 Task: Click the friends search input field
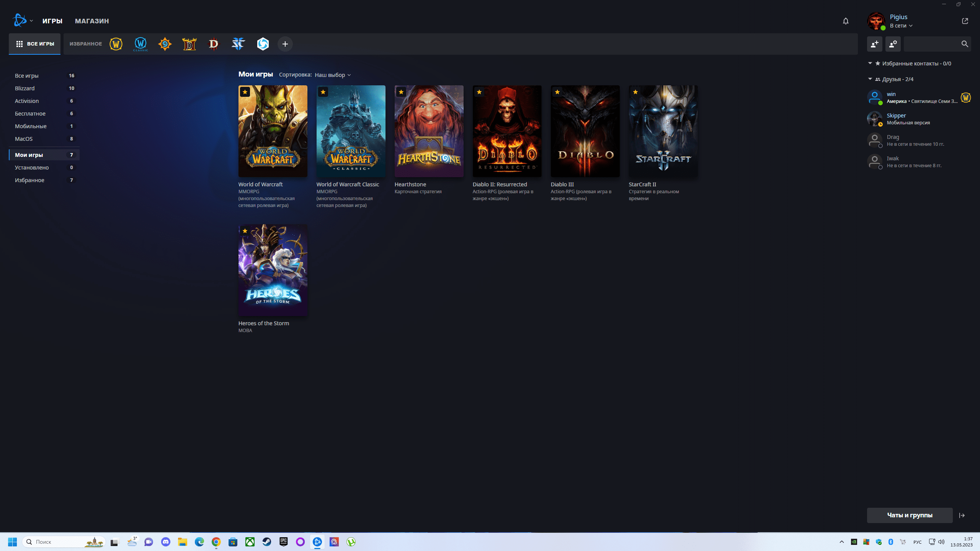pos(931,44)
